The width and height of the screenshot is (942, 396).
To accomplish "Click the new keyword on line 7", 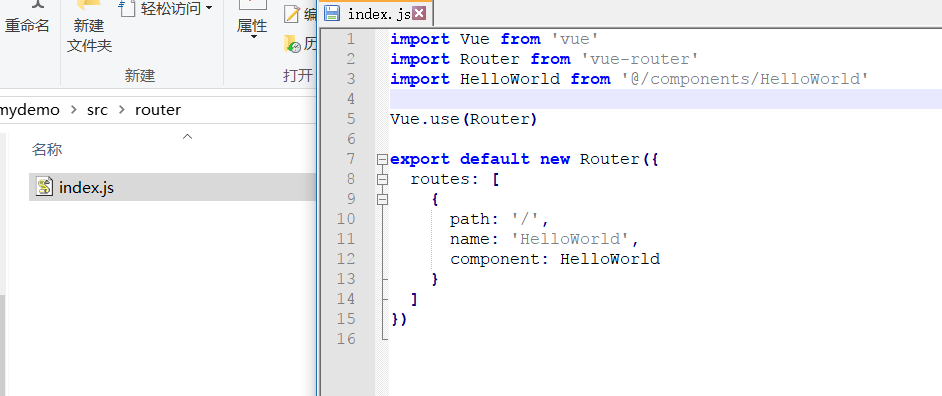I will 555,159.
